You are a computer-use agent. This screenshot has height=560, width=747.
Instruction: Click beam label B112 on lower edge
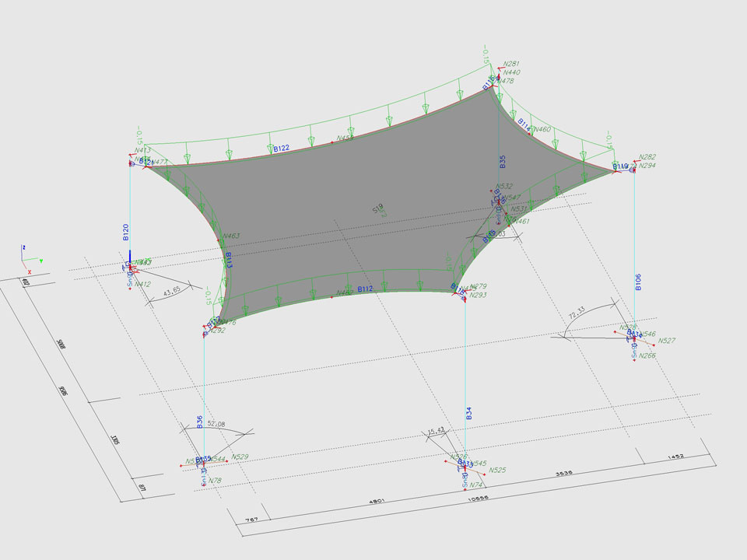click(x=365, y=289)
